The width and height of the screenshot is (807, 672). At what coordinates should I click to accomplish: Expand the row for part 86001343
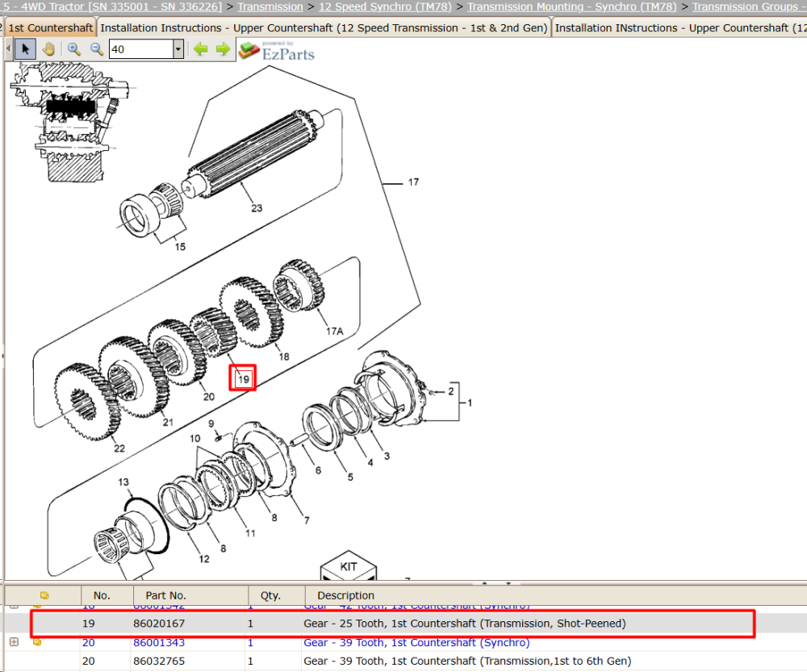pyautogui.click(x=14, y=642)
